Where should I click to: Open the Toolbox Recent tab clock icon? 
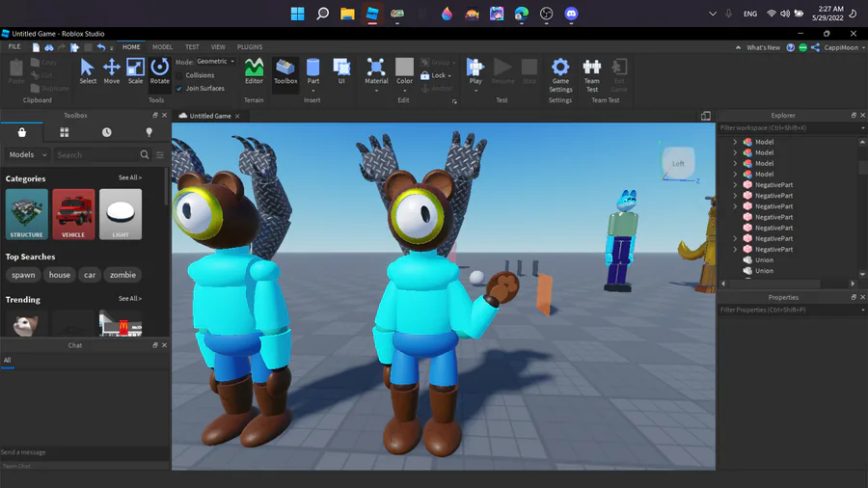[106, 132]
